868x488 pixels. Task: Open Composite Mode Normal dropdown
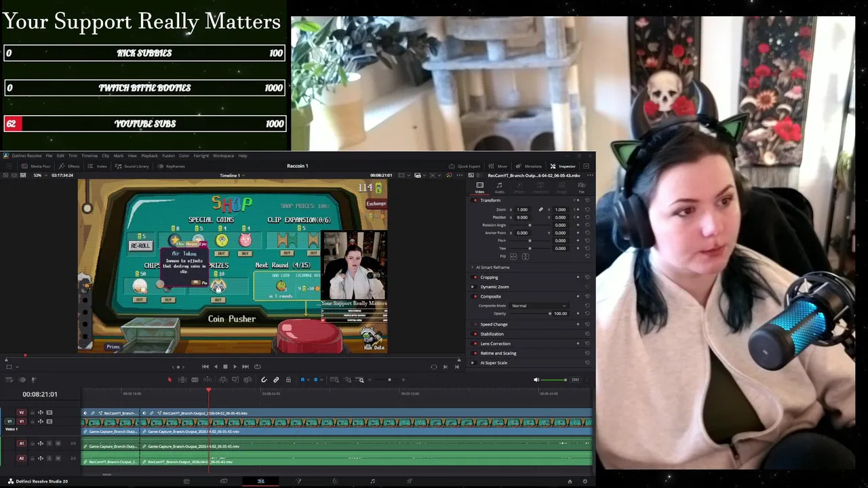coord(539,306)
